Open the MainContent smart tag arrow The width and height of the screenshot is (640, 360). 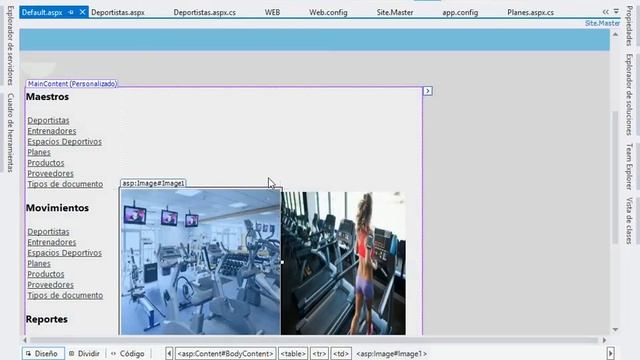coord(427,91)
